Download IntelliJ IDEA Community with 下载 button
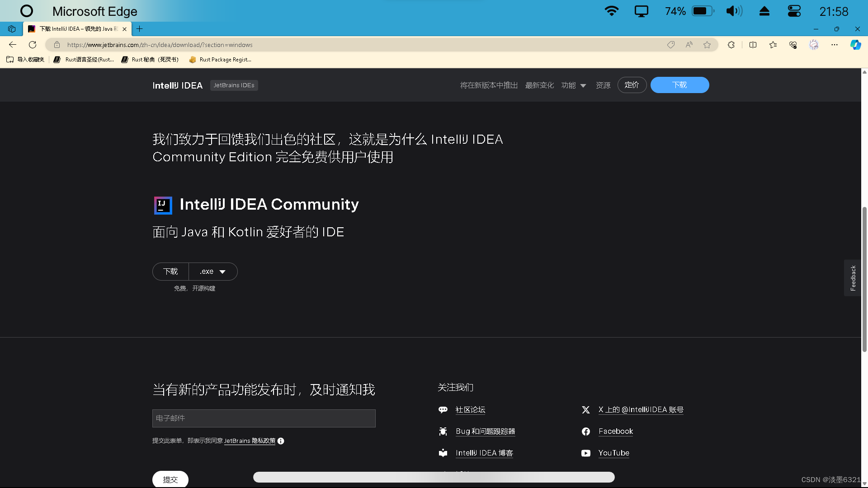The width and height of the screenshot is (868, 488). pos(171,272)
